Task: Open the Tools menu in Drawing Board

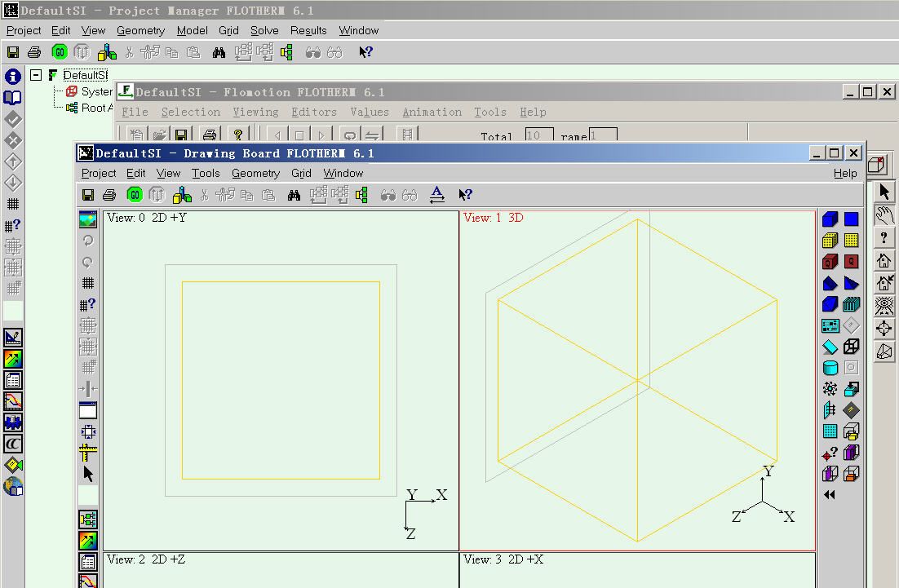Action: coord(206,173)
